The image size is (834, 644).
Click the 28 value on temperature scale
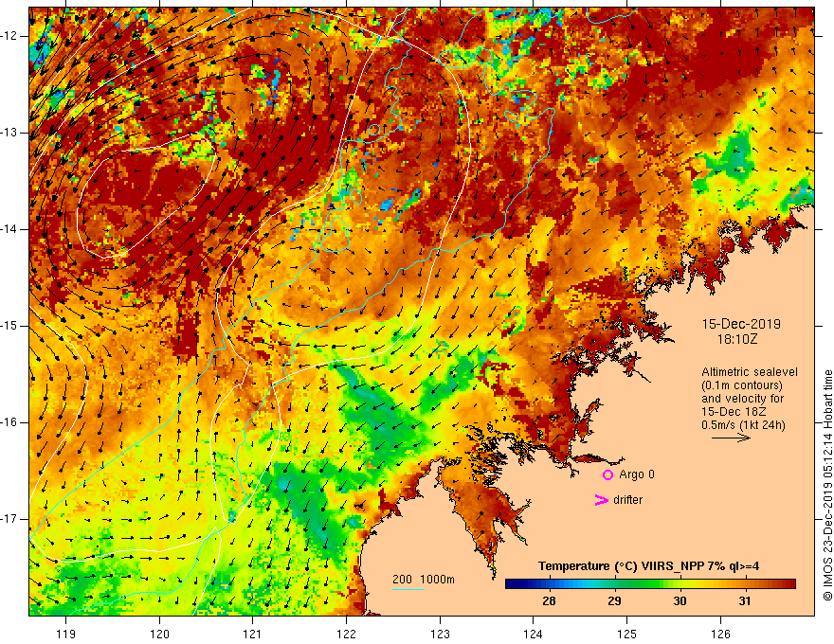[549, 601]
